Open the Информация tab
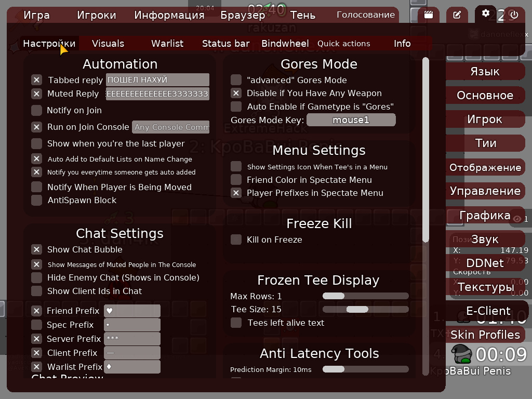The image size is (532, 399). click(169, 15)
